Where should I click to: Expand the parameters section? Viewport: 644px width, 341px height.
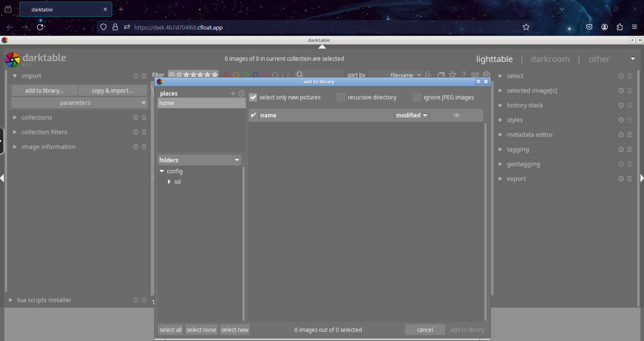pyautogui.click(x=79, y=103)
